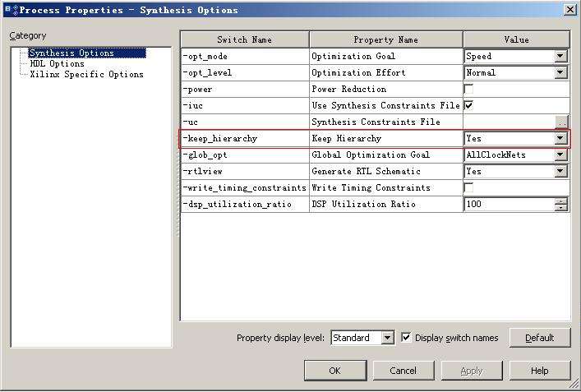Click the browse button for Synthesis Constraints File
This screenshot has width=581, height=392.
click(562, 122)
